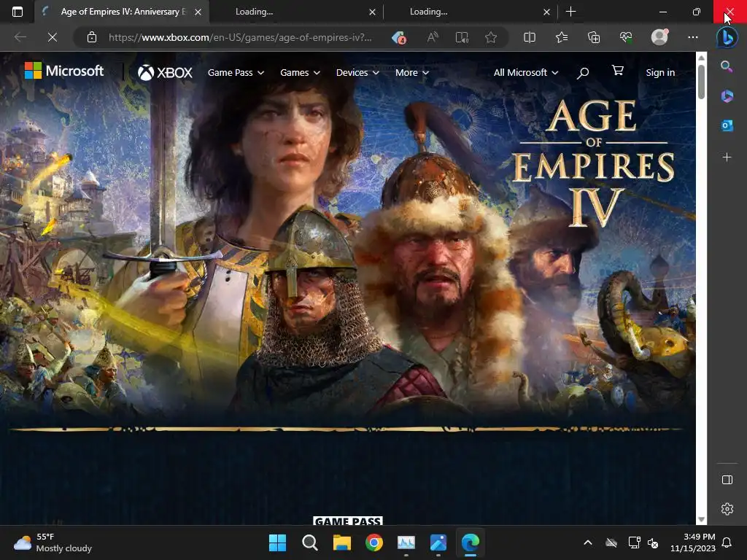Show hidden system tray icons

pyautogui.click(x=588, y=542)
